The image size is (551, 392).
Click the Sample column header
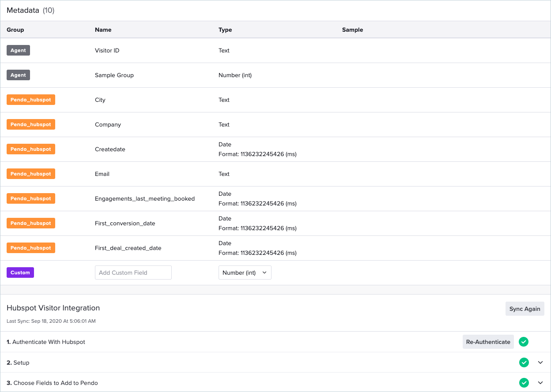coord(352,30)
